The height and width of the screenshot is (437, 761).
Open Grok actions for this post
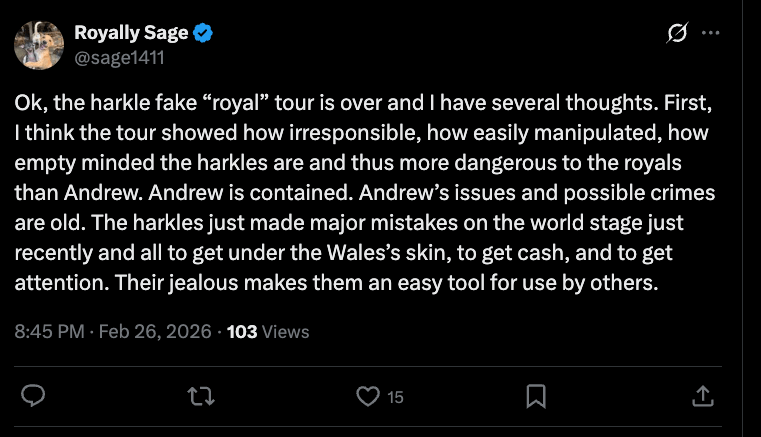coord(677,33)
